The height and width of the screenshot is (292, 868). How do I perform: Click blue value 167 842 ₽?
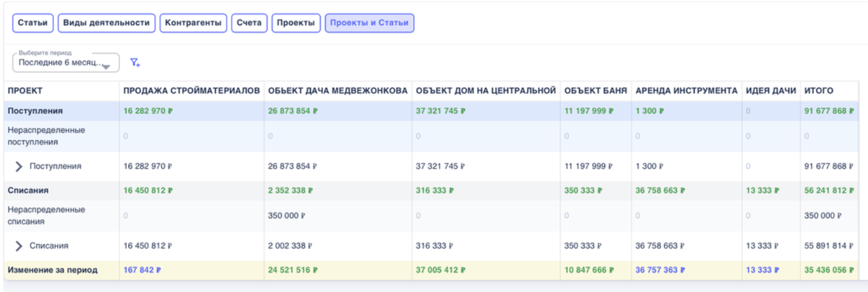coord(142,270)
